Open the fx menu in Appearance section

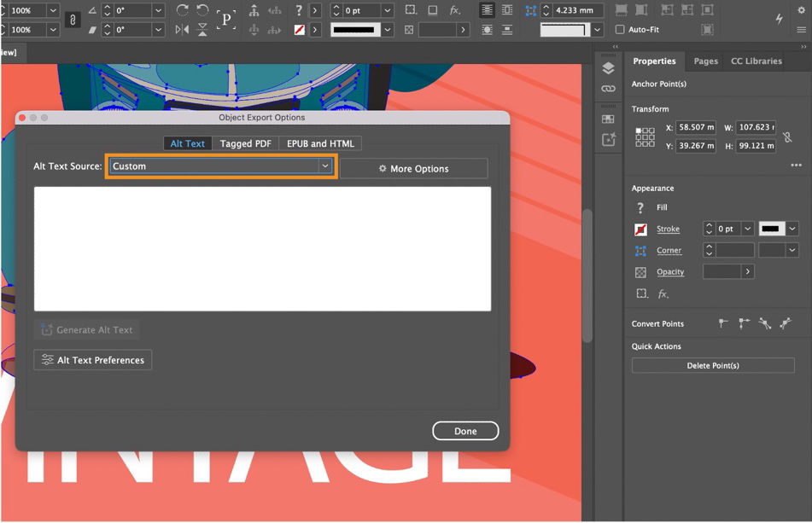pyautogui.click(x=663, y=293)
